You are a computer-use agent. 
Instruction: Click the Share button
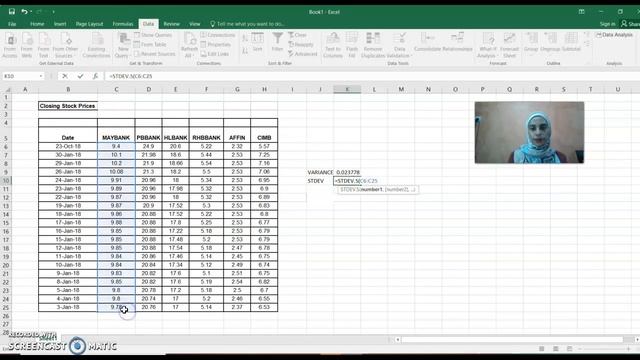(x=630, y=24)
